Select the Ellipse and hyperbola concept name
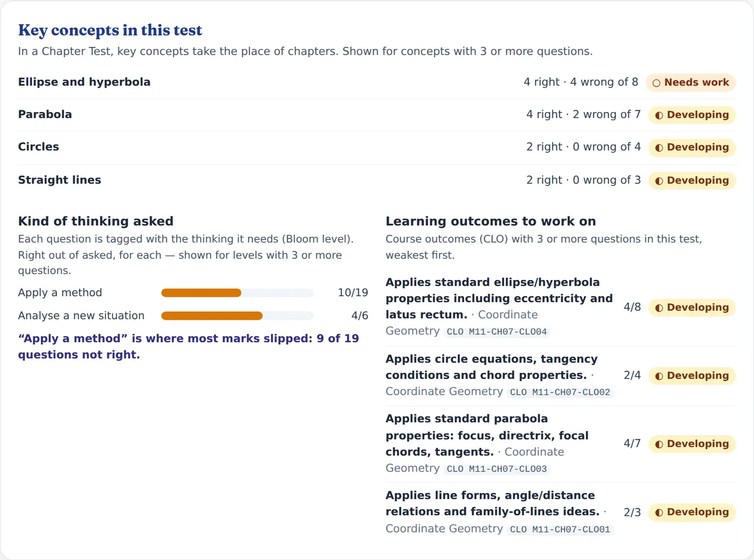Viewport: 754px width, 560px height. tap(85, 82)
